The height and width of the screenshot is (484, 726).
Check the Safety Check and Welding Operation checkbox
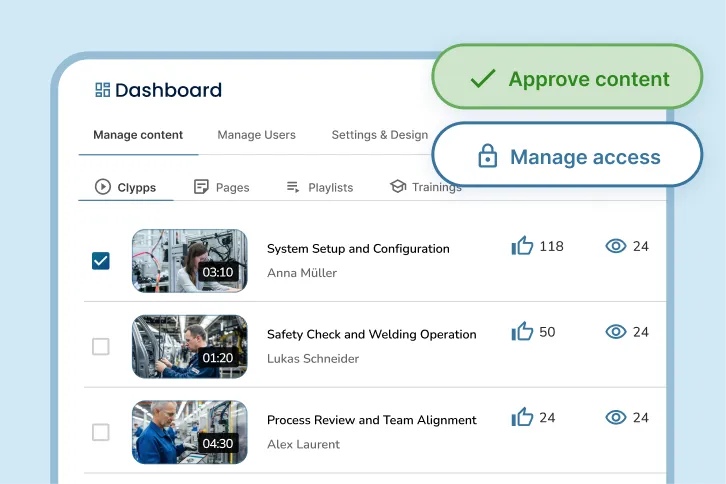coord(101,346)
